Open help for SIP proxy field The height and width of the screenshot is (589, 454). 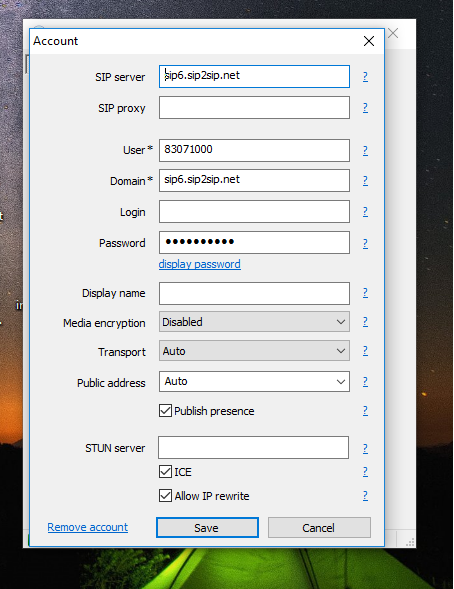[x=365, y=108]
